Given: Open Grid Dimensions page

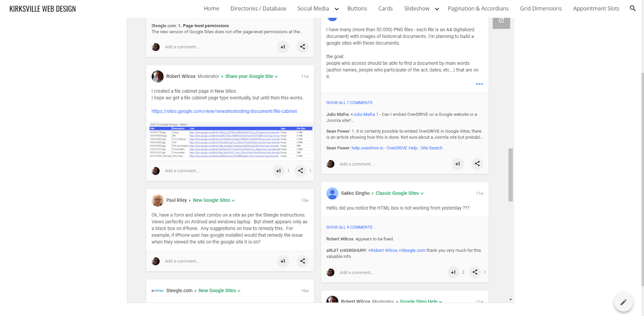Looking at the screenshot, I should [x=541, y=8].
